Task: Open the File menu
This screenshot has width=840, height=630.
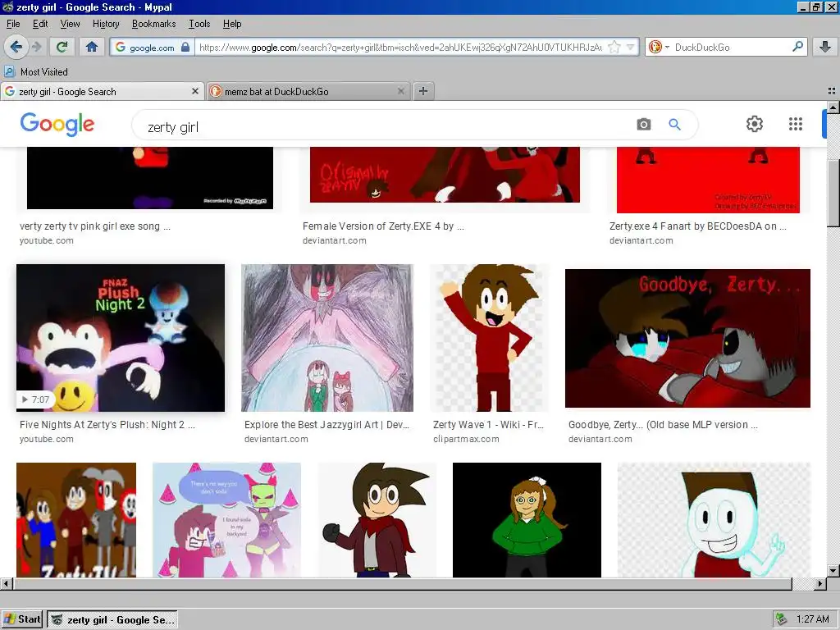Action: 13,24
